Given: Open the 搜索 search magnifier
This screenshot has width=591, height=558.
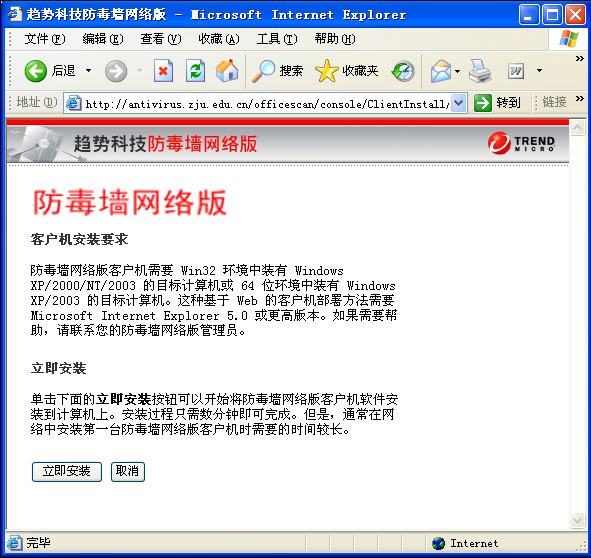Looking at the screenshot, I should point(277,71).
